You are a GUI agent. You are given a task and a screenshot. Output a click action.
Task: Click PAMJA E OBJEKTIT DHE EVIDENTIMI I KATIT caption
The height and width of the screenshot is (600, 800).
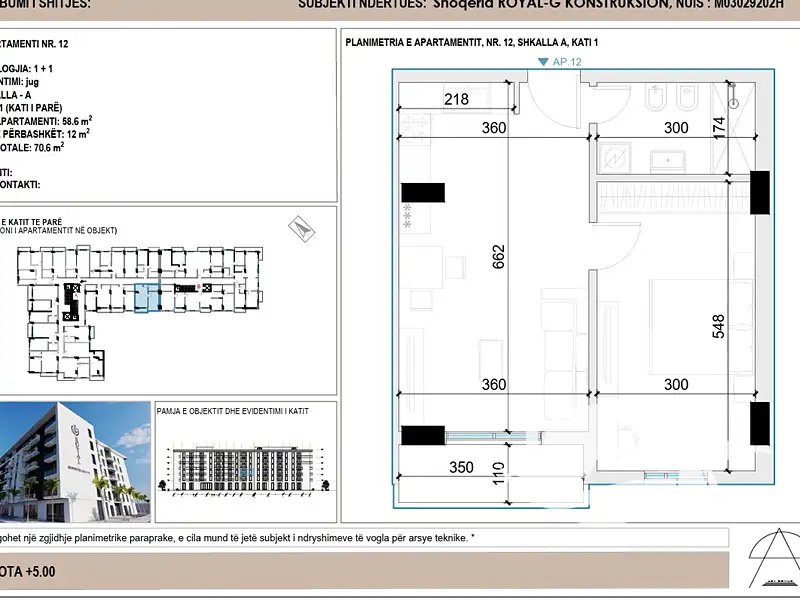point(233,411)
